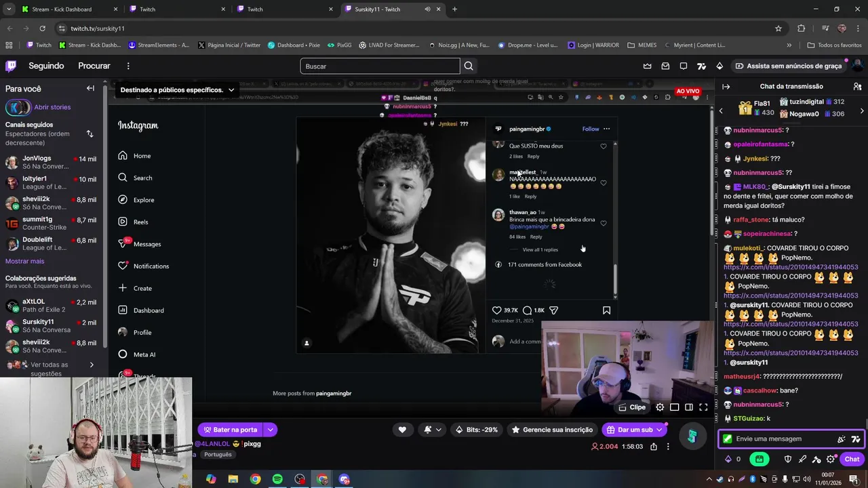Click Gerencie sua inscrição button
The width and height of the screenshot is (868, 488).
[x=551, y=429]
